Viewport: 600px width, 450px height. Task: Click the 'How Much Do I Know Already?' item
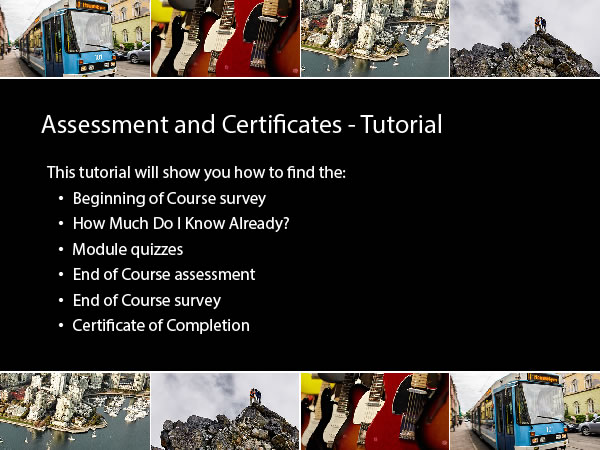181,223
